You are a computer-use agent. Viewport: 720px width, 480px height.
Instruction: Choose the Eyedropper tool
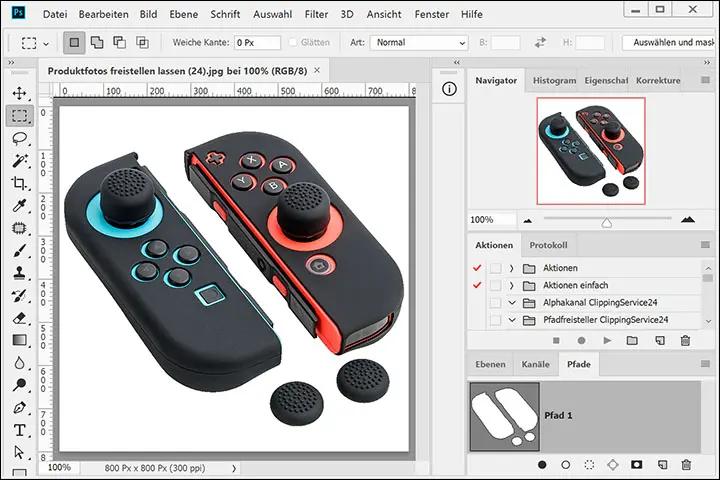[x=19, y=206]
